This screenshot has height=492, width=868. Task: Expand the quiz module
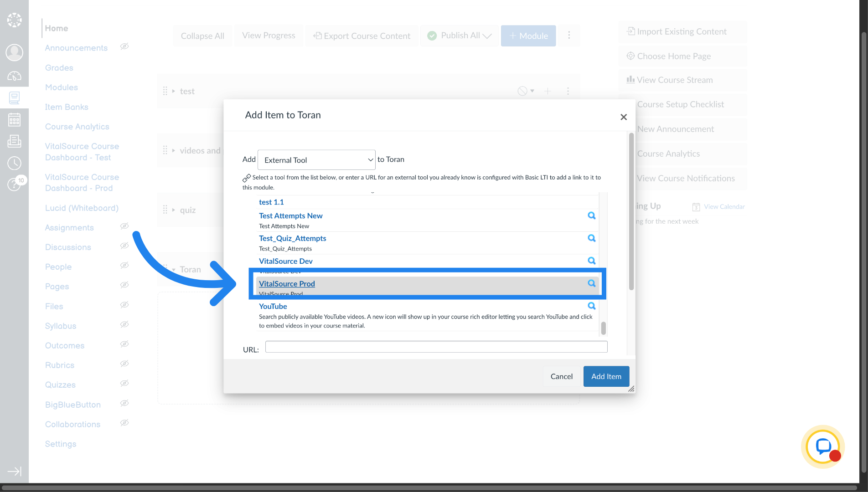174,210
